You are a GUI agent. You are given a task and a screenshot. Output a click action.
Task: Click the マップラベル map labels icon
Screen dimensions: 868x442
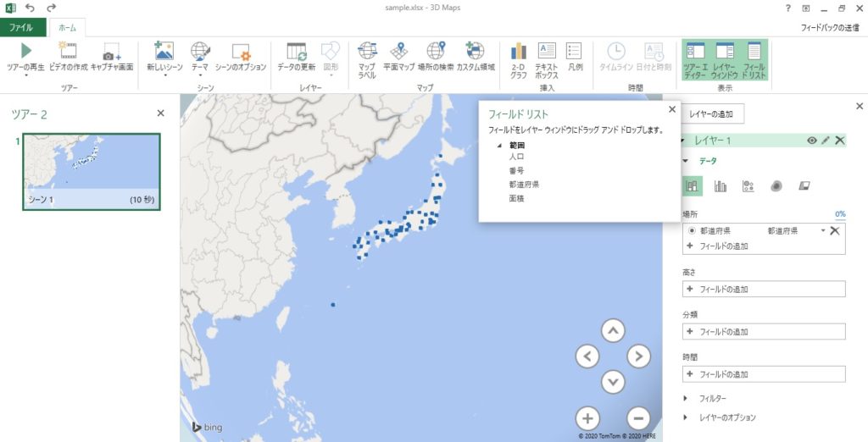(x=367, y=51)
